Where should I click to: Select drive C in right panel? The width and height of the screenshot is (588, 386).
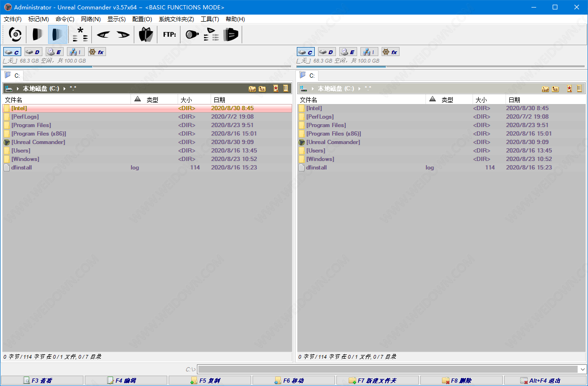pyautogui.click(x=306, y=52)
